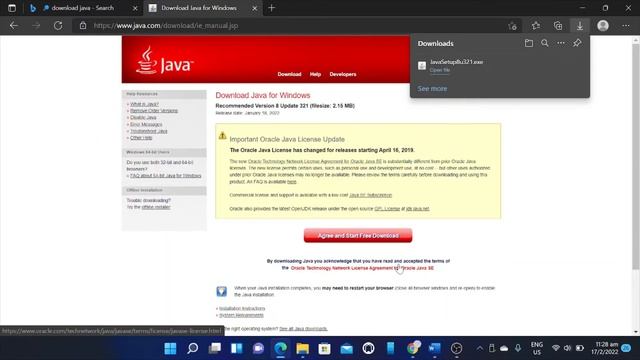This screenshot has width=640, height=360.
Task: Click Open file under JavaSetup8u321.exe
Action: click(440, 70)
